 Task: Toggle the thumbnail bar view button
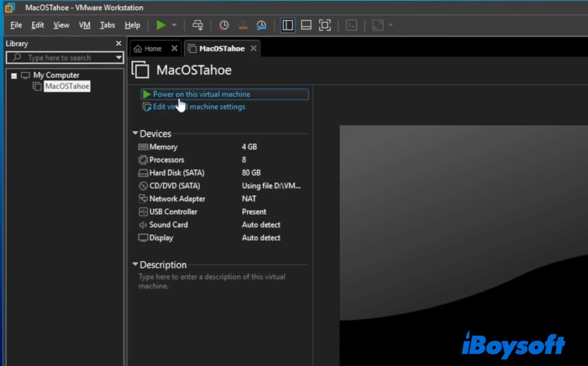[306, 25]
